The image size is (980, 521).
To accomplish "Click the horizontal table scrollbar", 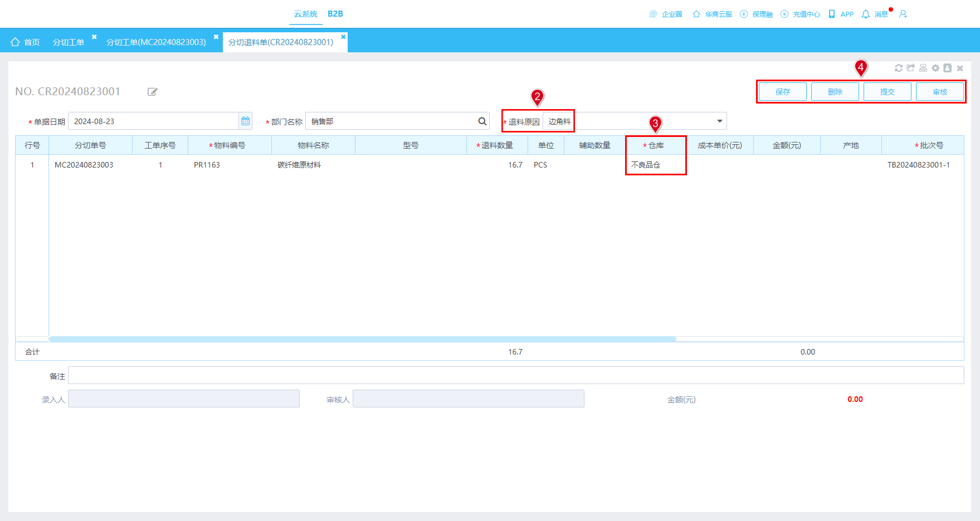I will click(x=362, y=339).
